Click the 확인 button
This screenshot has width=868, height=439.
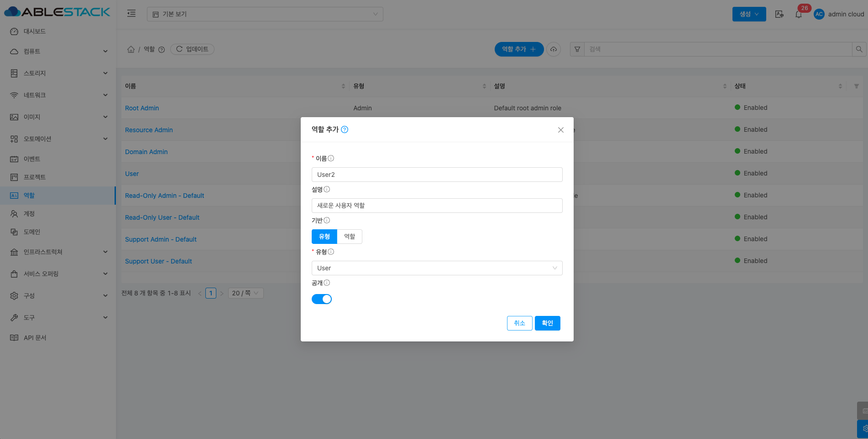(547, 323)
